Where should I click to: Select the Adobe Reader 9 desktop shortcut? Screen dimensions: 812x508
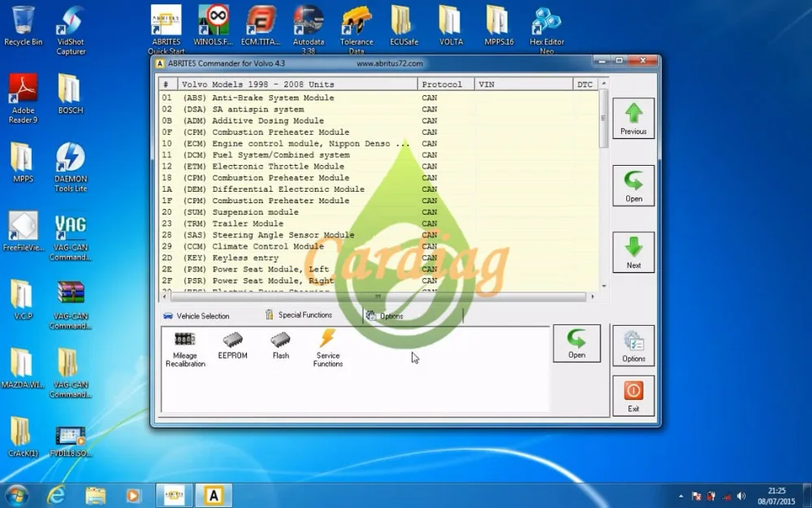tap(23, 98)
